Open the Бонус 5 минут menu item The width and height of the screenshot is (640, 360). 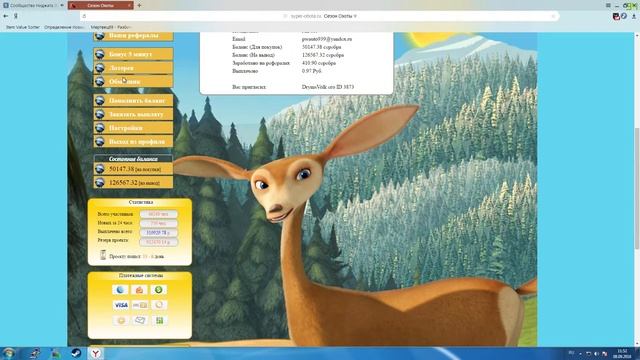pos(133,54)
